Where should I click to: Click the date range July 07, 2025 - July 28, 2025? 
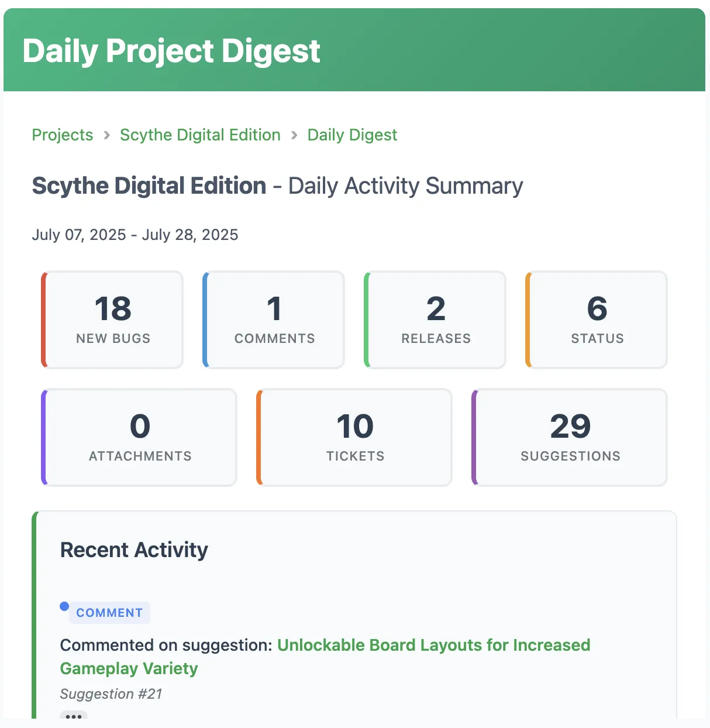(x=135, y=235)
